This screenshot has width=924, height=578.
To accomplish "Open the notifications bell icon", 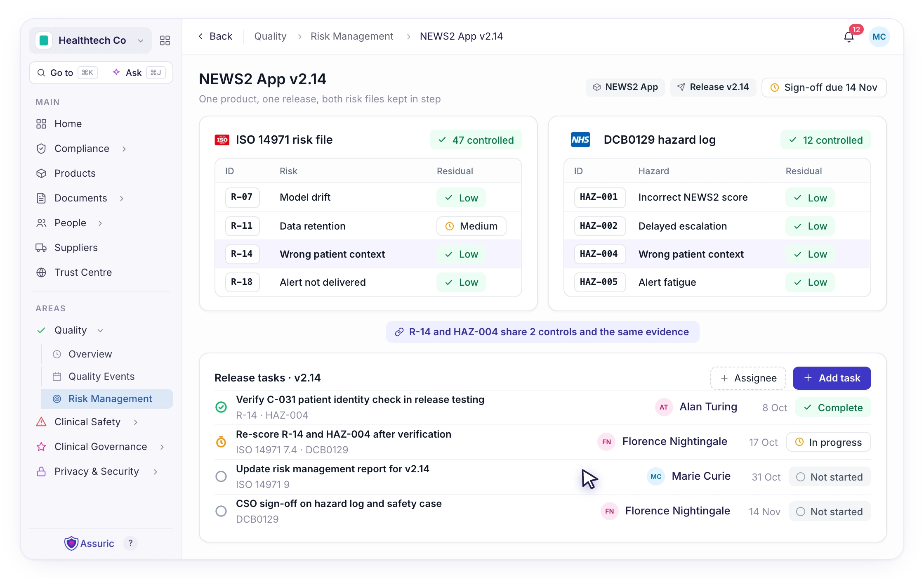I will (849, 37).
